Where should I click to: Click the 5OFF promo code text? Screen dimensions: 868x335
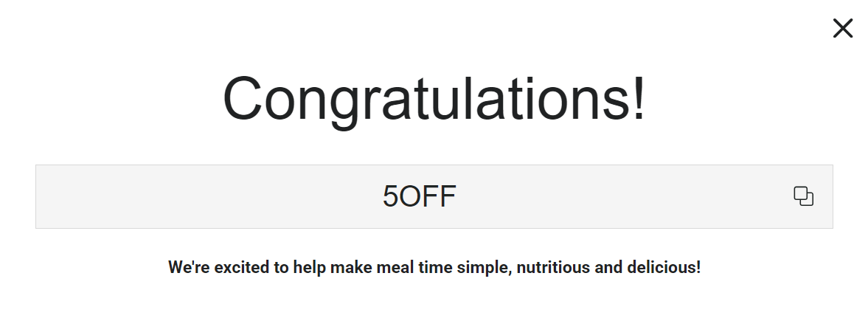tap(419, 196)
